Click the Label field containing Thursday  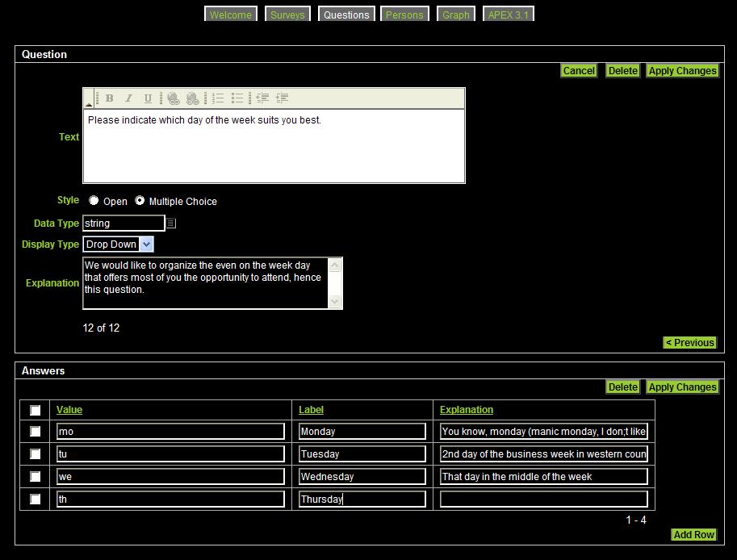coord(362,499)
